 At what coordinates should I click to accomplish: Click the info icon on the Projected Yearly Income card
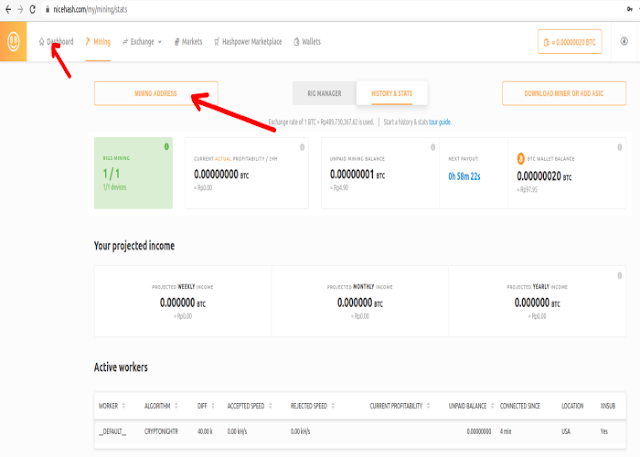[x=620, y=276]
